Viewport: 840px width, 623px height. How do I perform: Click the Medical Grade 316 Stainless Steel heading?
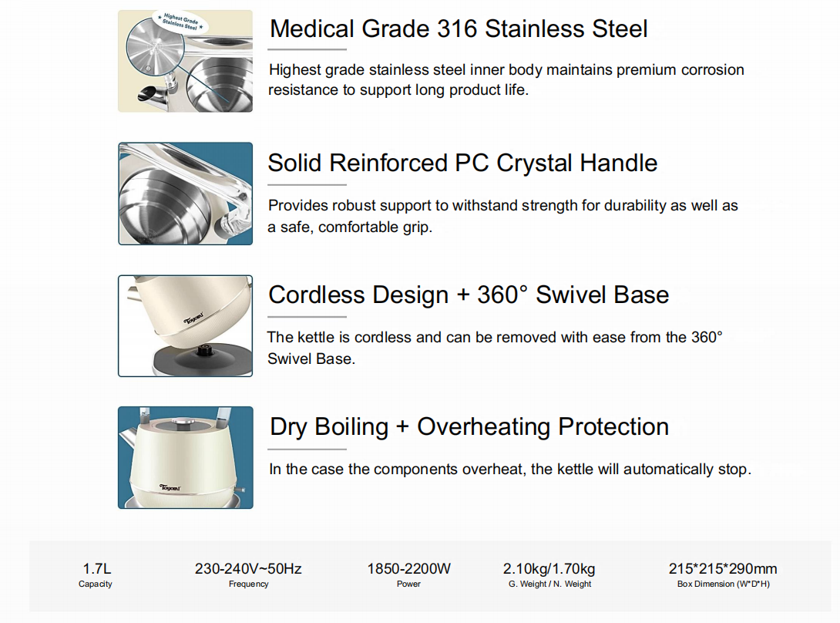[459, 29]
